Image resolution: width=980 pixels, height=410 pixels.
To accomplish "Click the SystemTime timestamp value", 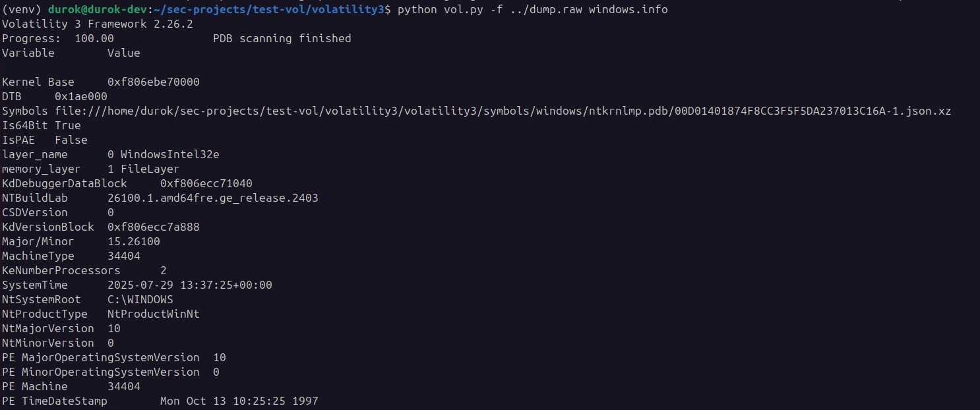I will [x=190, y=285].
